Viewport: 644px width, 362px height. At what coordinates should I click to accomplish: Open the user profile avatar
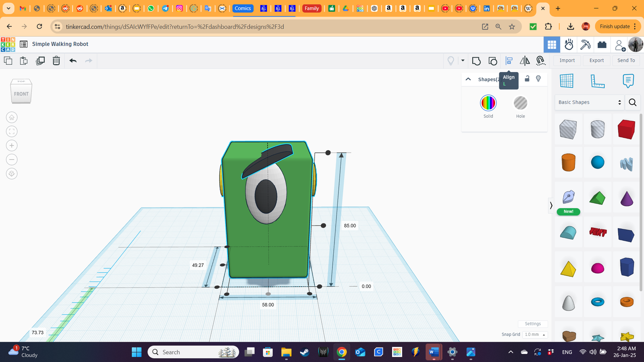636,45
